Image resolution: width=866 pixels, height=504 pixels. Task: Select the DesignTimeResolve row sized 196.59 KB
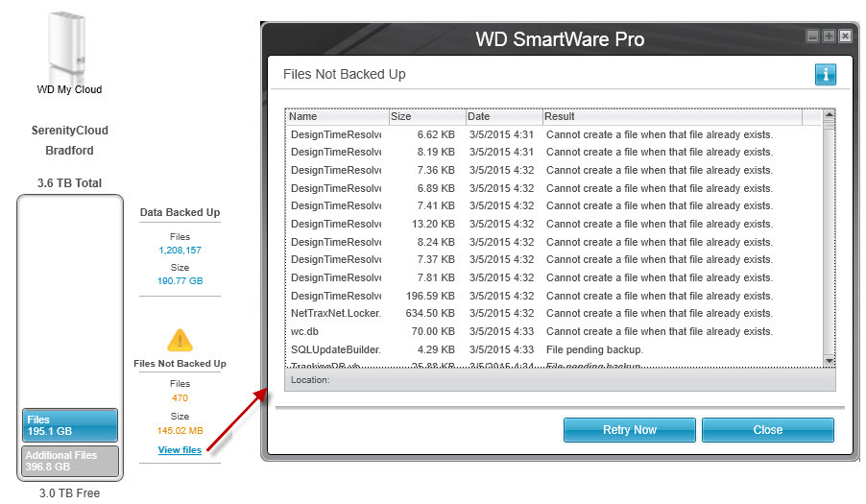[x=554, y=296]
